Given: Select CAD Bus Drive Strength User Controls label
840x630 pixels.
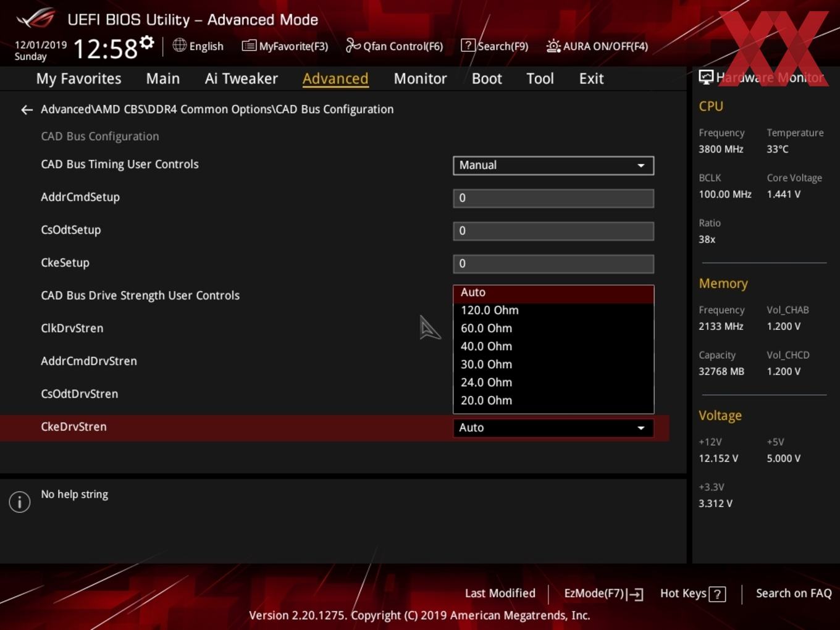Looking at the screenshot, I should point(140,296).
